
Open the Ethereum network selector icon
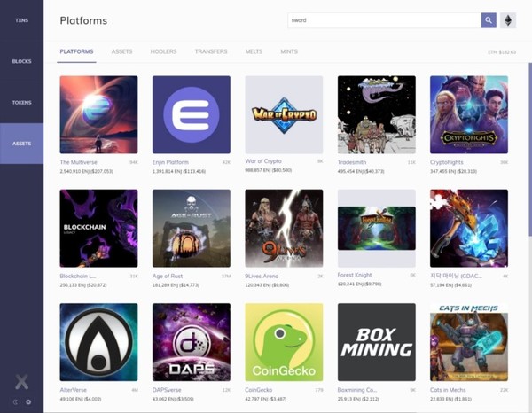[x=508, y=20]
